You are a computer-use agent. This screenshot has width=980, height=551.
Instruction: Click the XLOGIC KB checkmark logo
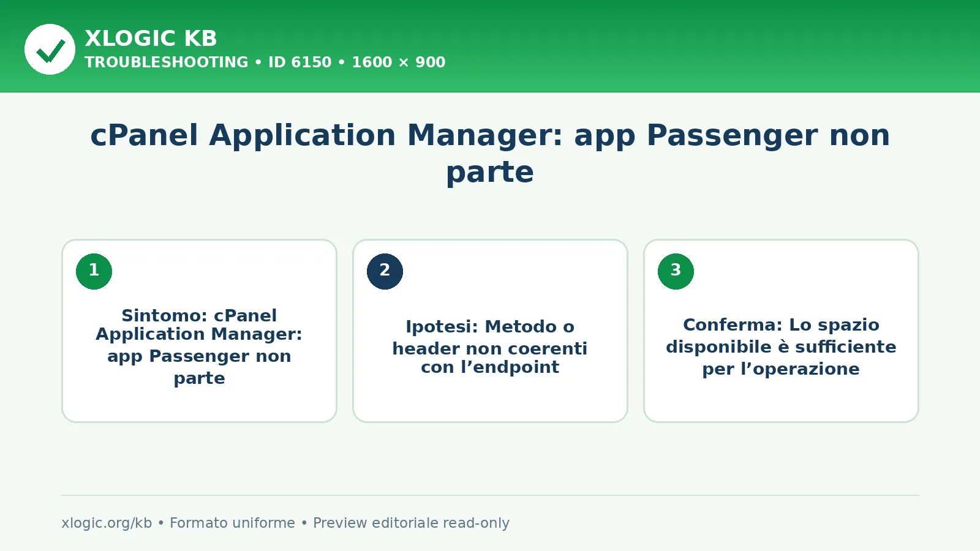(x=50, y=49)
